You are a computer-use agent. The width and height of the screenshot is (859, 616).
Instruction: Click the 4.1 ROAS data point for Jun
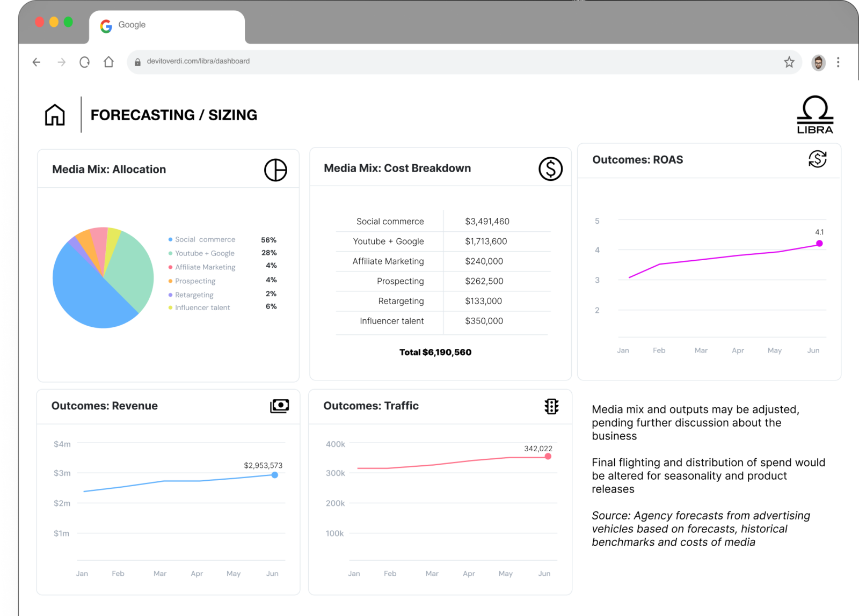(x=819, y=244)
